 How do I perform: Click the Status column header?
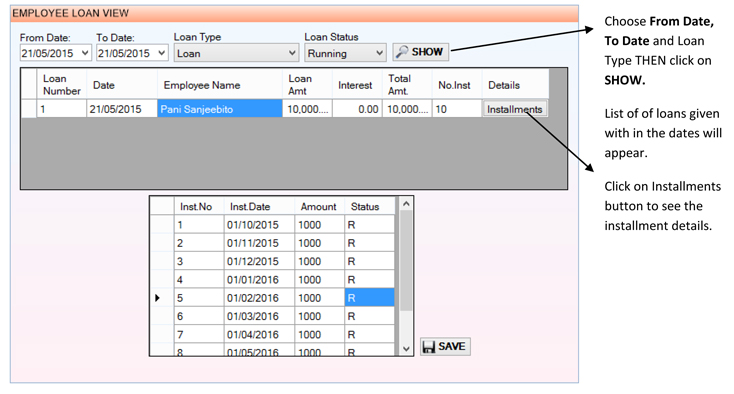coord(370,206)
